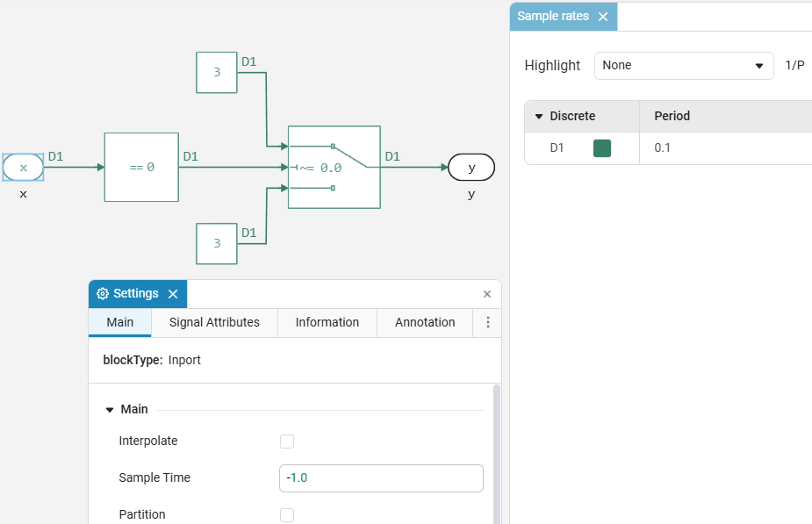The height and width of the screenshot is (524, 812).
Task: Close the Sample rates tab
Action: (602, 17)
